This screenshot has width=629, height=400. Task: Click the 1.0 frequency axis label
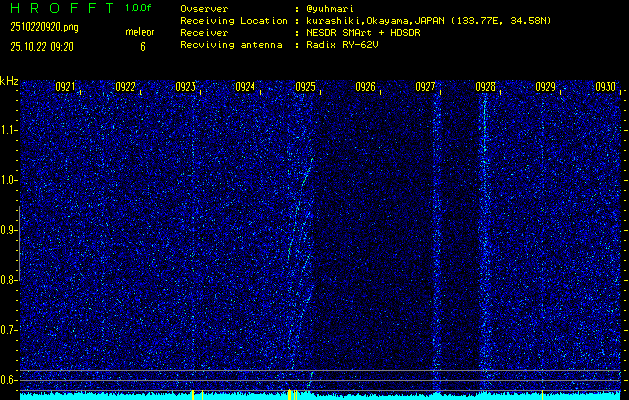point(7,180)
